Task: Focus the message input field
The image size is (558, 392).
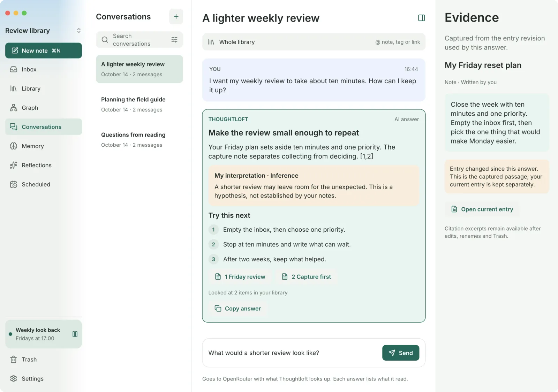Action: click(292, 353)
